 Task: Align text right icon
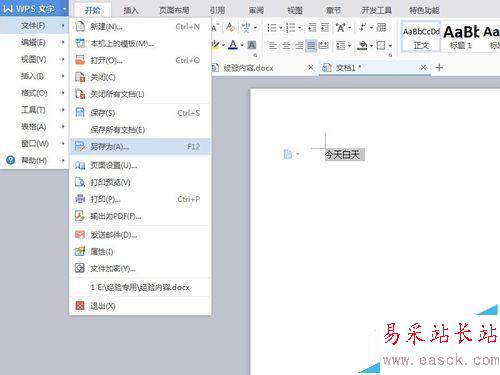[299, 45]
